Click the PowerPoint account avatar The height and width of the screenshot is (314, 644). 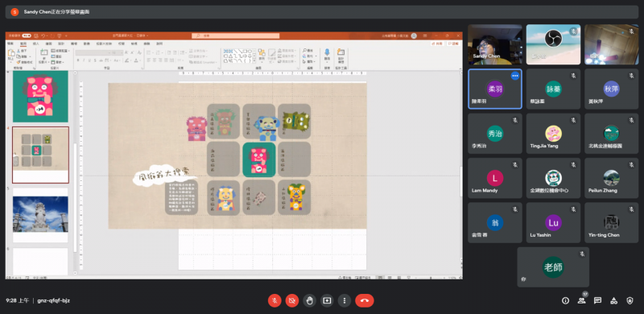coord(414,35)
